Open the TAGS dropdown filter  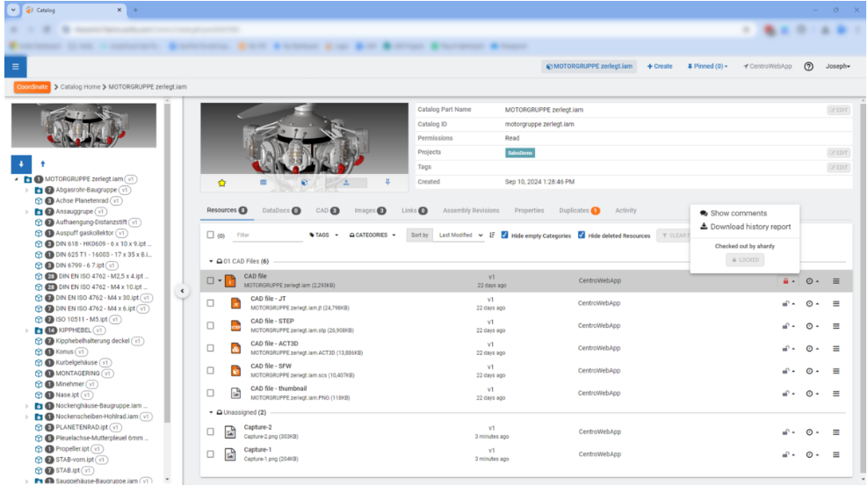[x=324, y=236]
